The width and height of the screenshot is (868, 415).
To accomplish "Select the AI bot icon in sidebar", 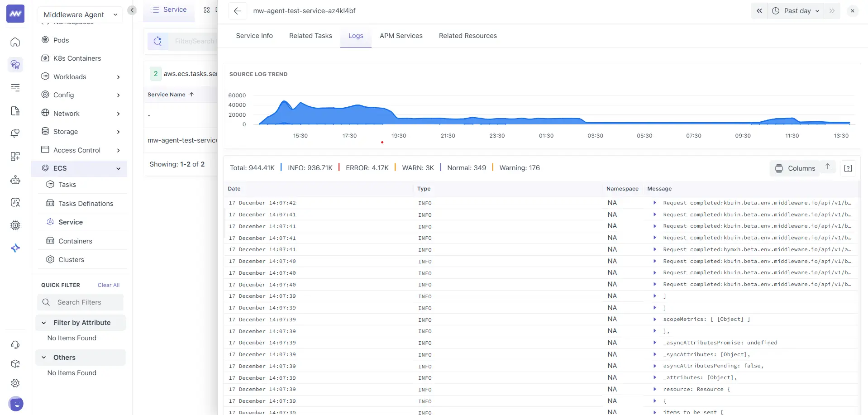I will [15, 180].
